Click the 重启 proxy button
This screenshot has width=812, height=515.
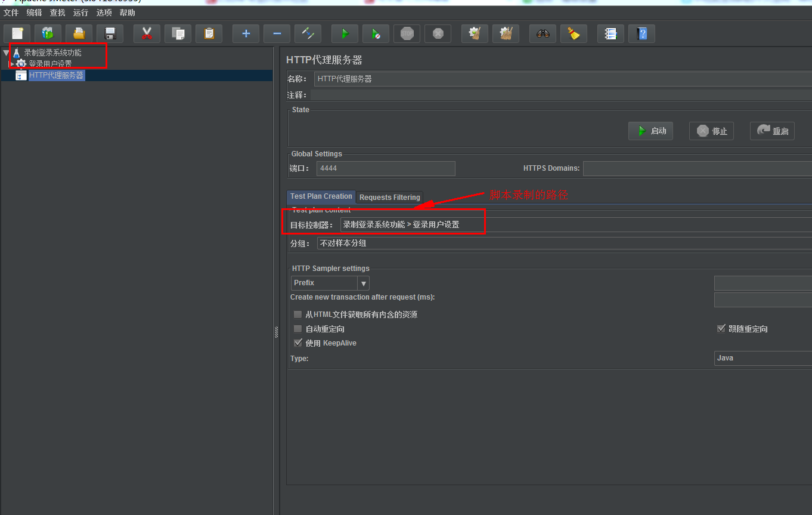point(773,131)
